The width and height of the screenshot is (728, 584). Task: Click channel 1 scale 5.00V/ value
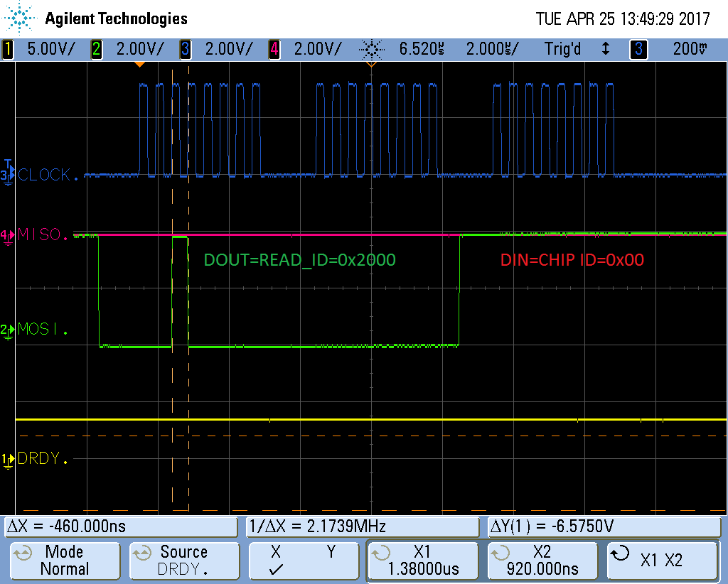tap(50, 49)
